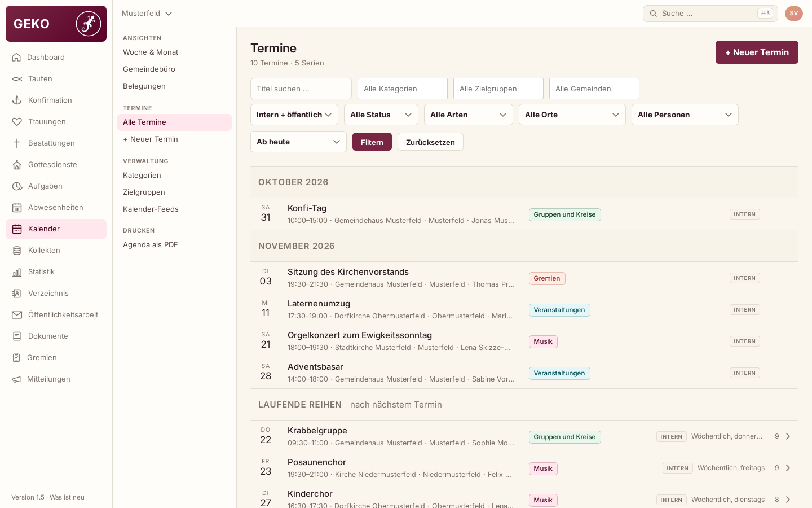
Task: Click the + Neuer Termin button
Action: 757,52
